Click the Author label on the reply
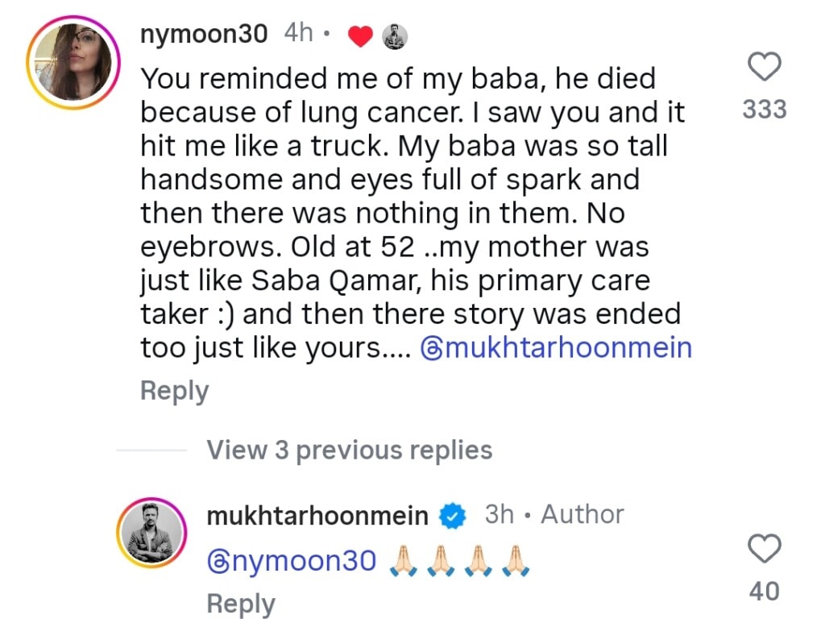 (x=582, y=515)
